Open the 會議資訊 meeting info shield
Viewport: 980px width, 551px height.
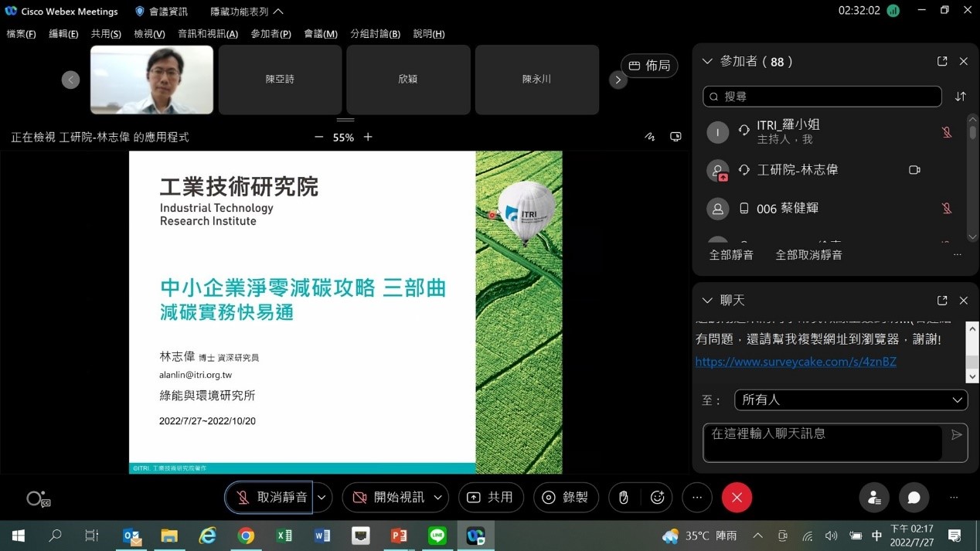tap(161, 12)
